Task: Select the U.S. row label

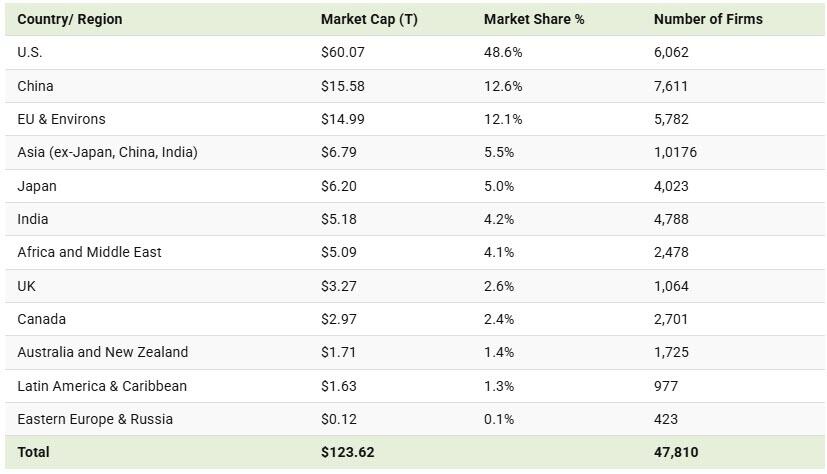Action: [x=30, y=52]
